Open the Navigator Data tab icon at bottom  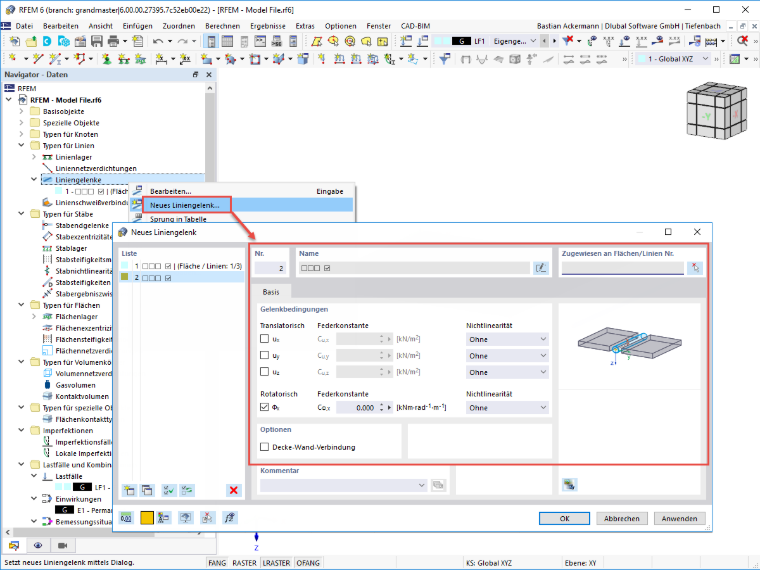point(14,546)
